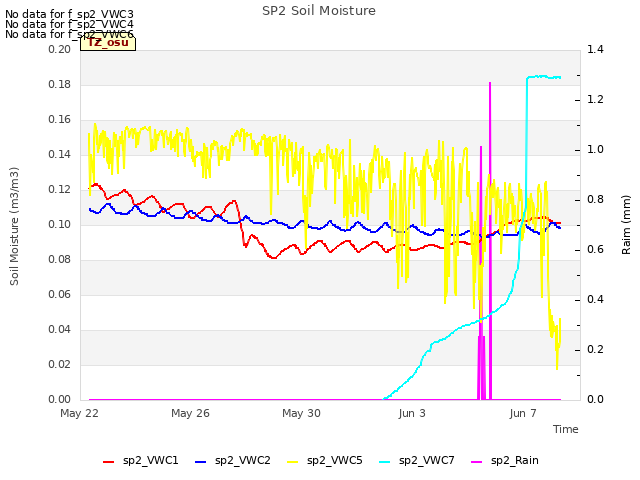Screen dimensions: 640x480
Task: Click the Raim (mm) right axis label
Action: 626,225
